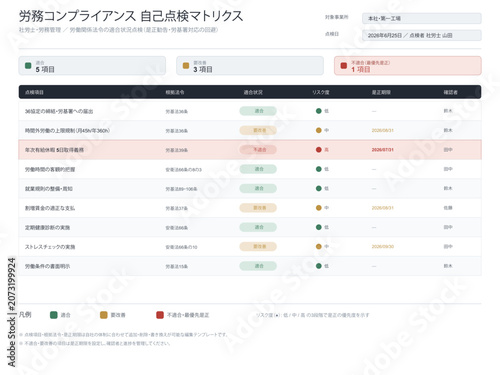Click the deadline date in 時間外労働の上限規制 row
The image size is (500, 375).
(383, 130)
